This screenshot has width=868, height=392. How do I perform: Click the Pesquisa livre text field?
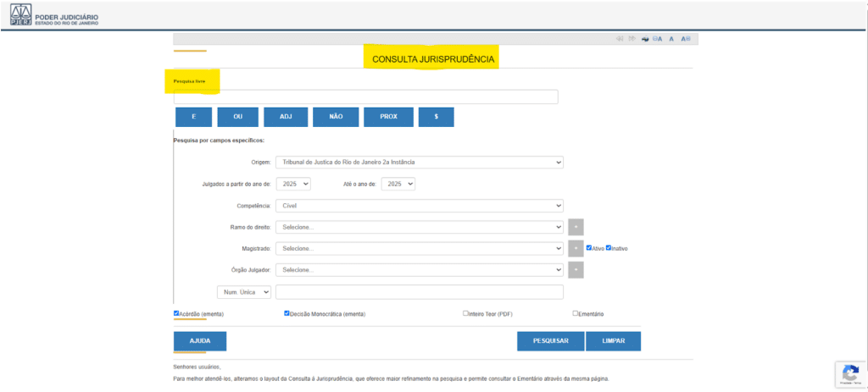[x=365, y=97]
